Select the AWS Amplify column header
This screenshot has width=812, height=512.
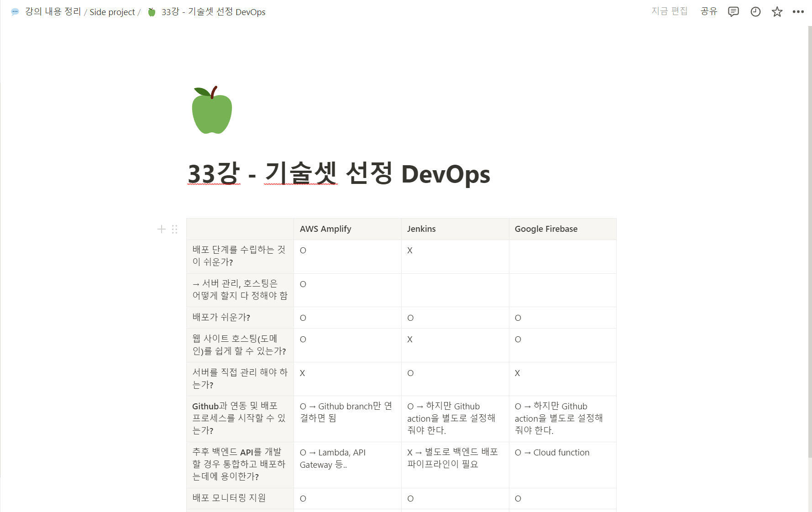click(x=347, y=229)
